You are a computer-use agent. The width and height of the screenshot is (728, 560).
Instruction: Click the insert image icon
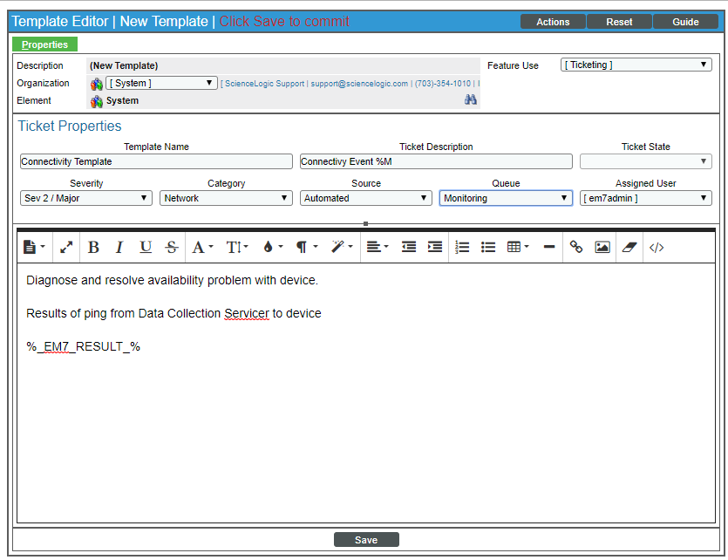(602, 248)
